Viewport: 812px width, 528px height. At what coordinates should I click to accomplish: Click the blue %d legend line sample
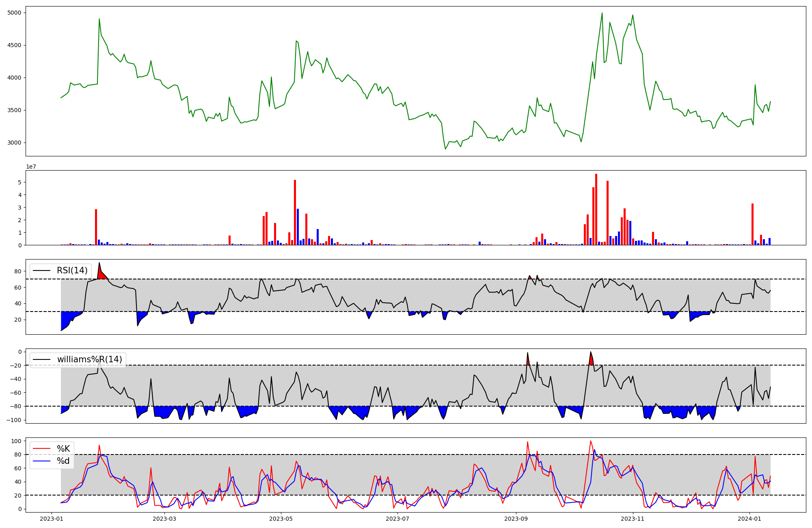(41, 461)
